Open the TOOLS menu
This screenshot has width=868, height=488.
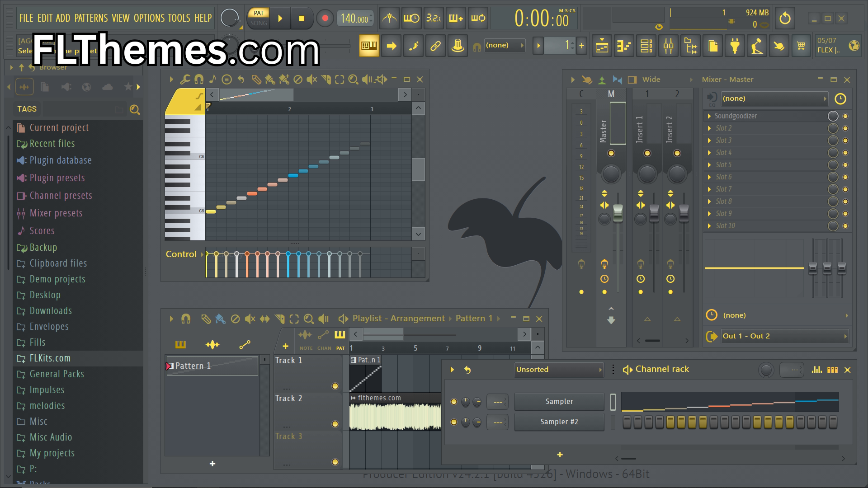pos(179,18)
